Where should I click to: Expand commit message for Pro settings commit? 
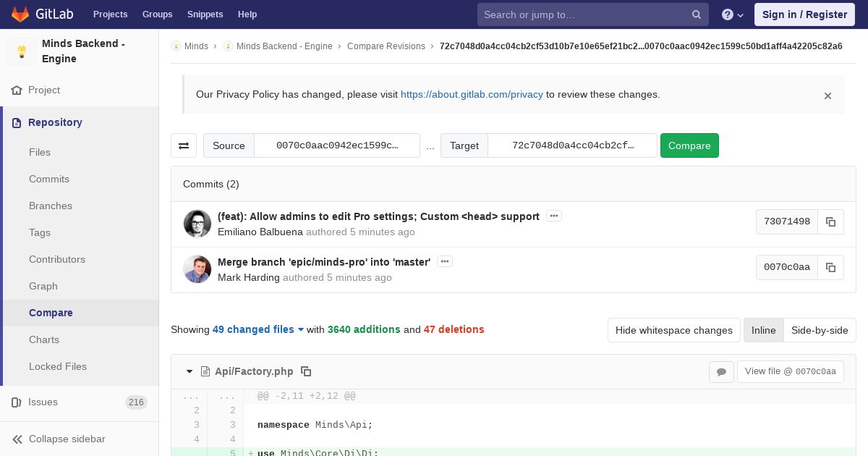[554, 216]
